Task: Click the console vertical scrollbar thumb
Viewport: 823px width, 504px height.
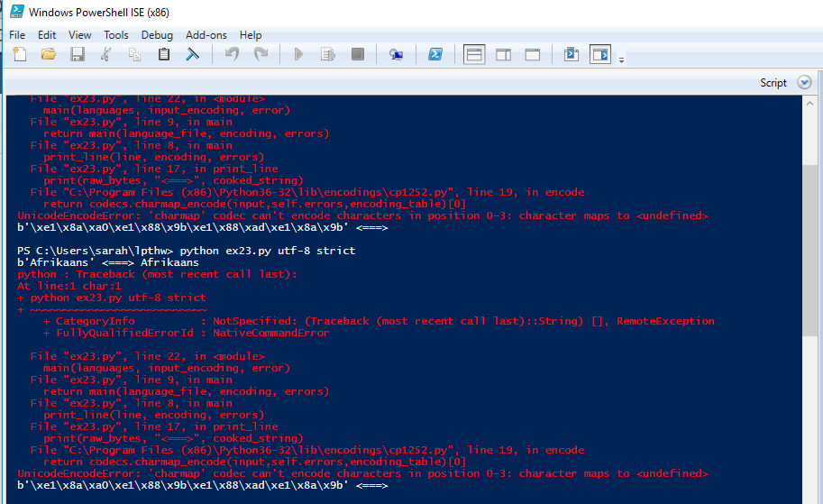Action: (x=809, y=250)
